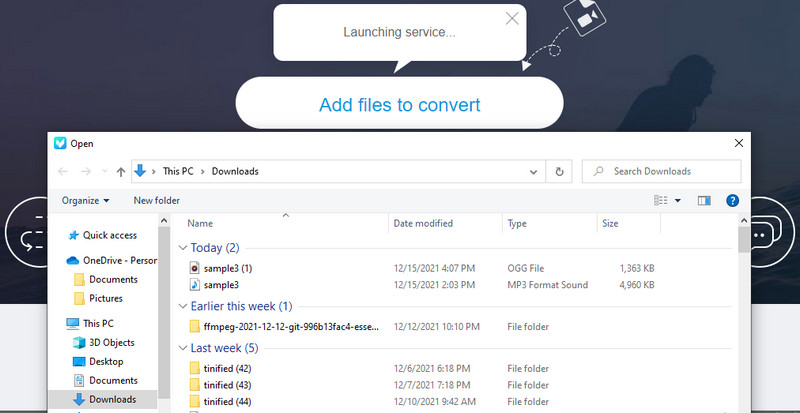
Task: Collapse the Today group
Action: pos(183,247)
